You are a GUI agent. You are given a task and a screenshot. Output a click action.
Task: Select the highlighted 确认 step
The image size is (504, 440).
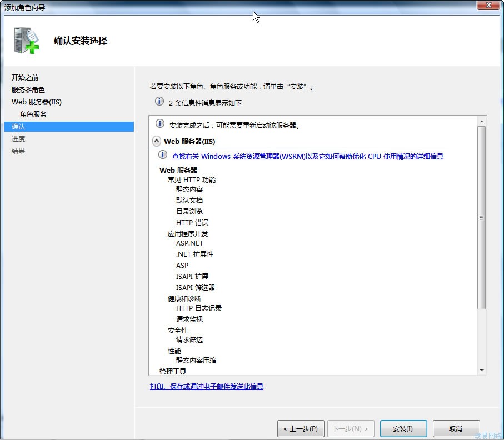(18, 127)
